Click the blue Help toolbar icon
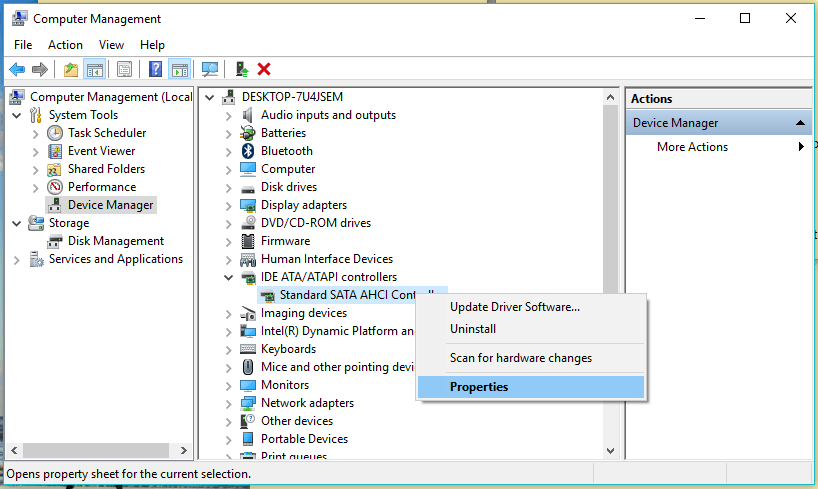 click(156, 69)
